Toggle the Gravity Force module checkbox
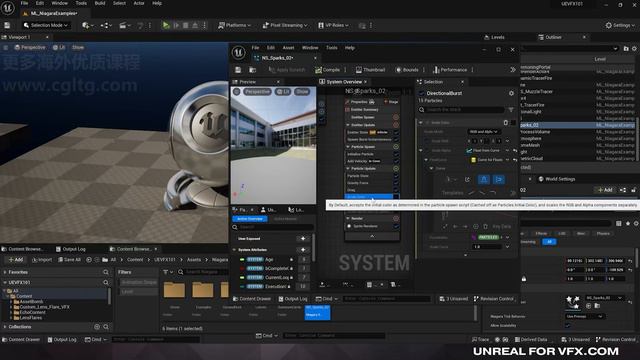 click(396, 183)
